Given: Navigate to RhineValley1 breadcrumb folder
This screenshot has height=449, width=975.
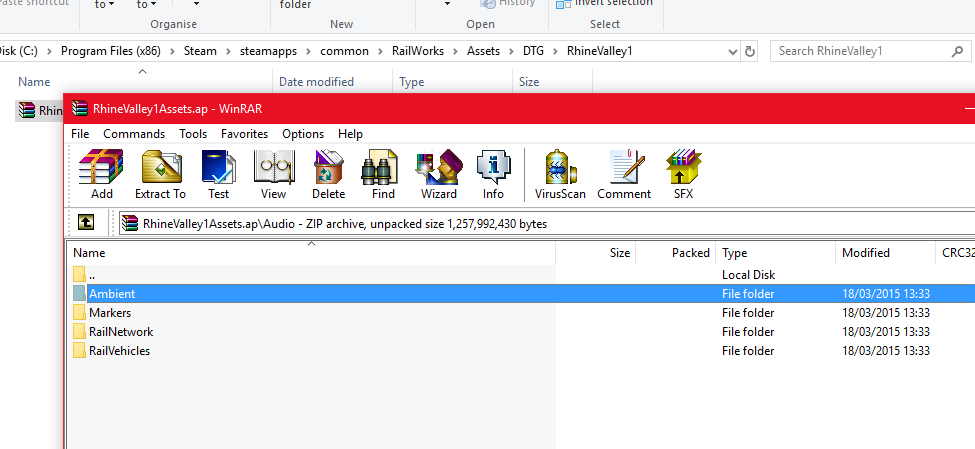Looking at the screenshot, I should click(599, 51).
